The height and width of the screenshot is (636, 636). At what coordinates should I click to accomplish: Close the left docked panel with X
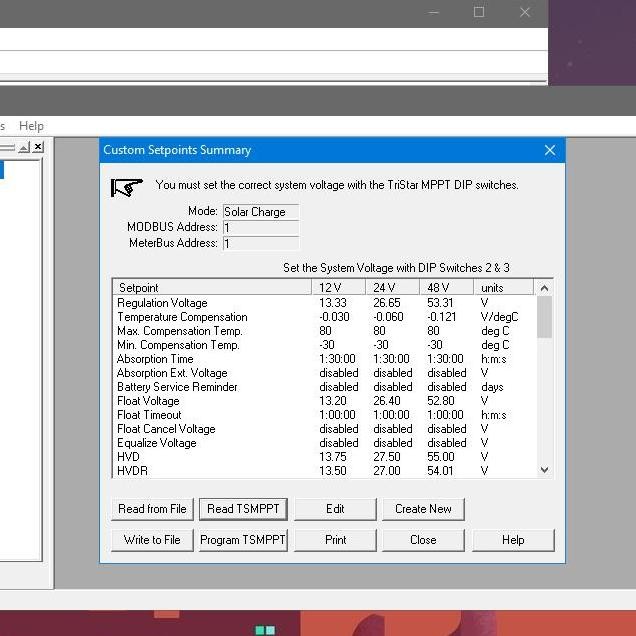pos(37,147)
